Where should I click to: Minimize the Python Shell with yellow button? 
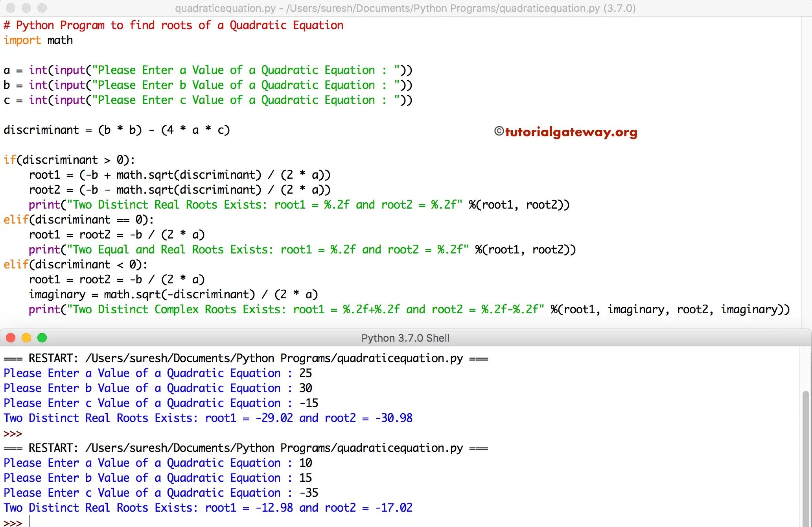coord(26,338)
